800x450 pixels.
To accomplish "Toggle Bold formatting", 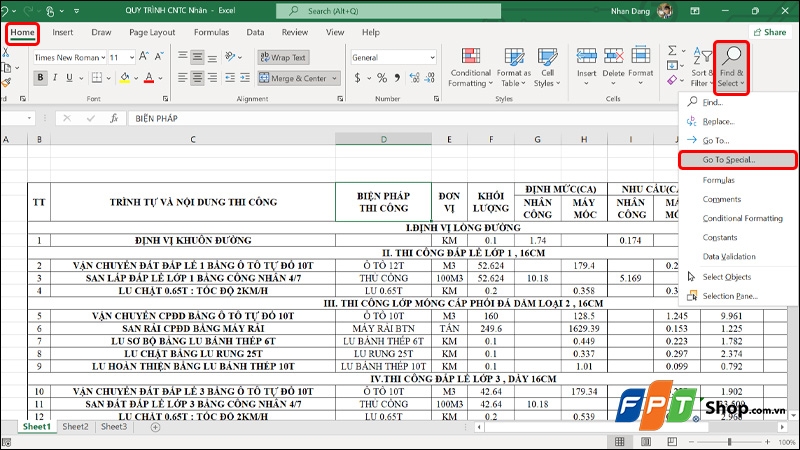I will 40,78.
